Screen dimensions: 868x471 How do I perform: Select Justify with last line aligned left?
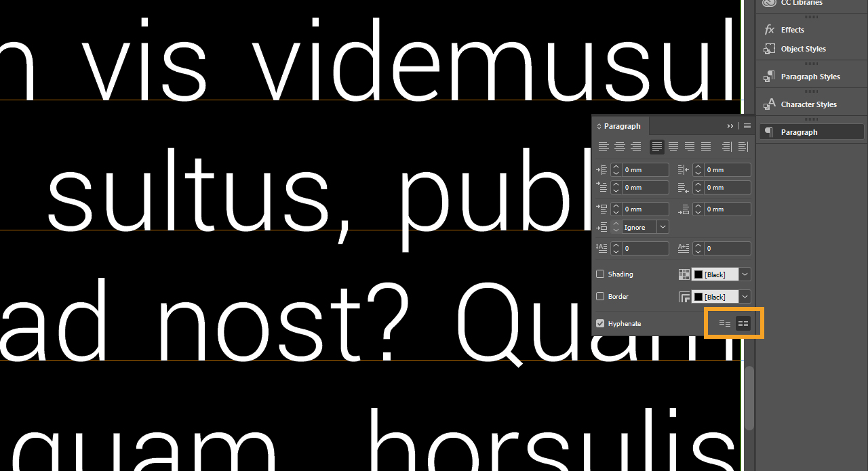(656, 146)
